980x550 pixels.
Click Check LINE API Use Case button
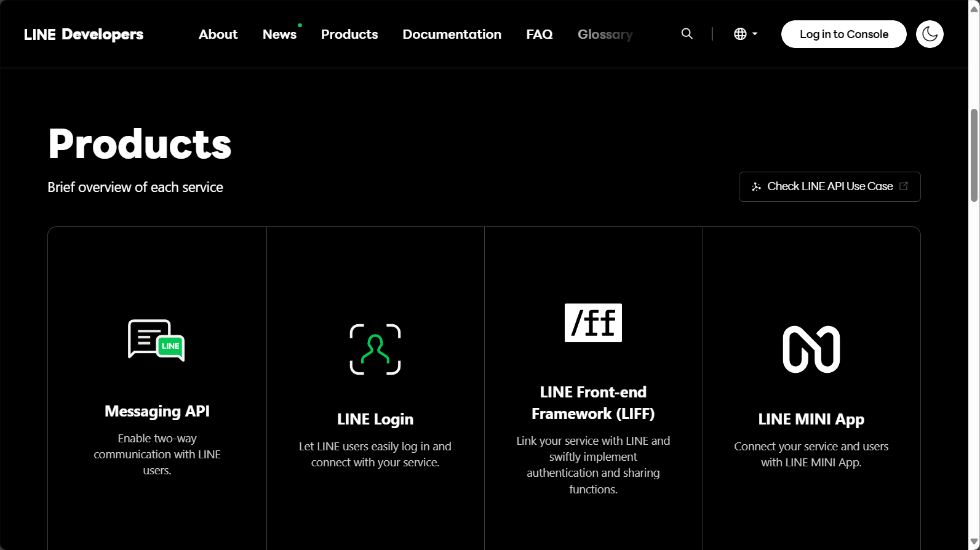click(829, 186)
